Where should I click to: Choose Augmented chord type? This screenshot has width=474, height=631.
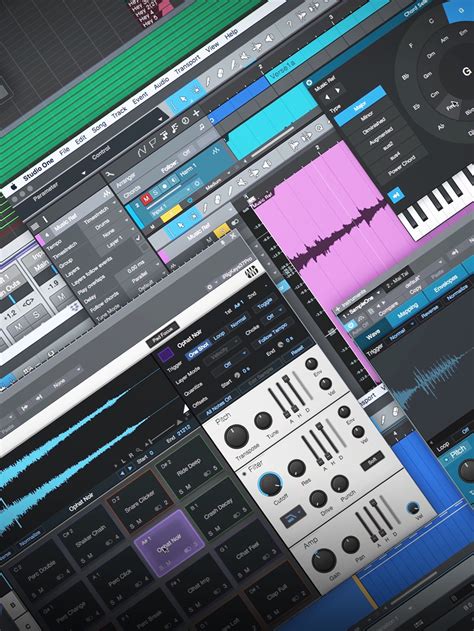coord(381,138)
